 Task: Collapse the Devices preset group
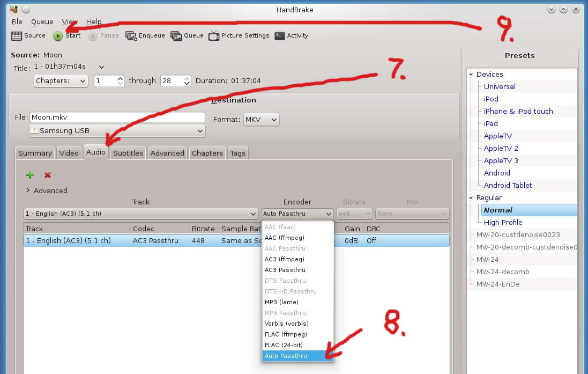472,74
